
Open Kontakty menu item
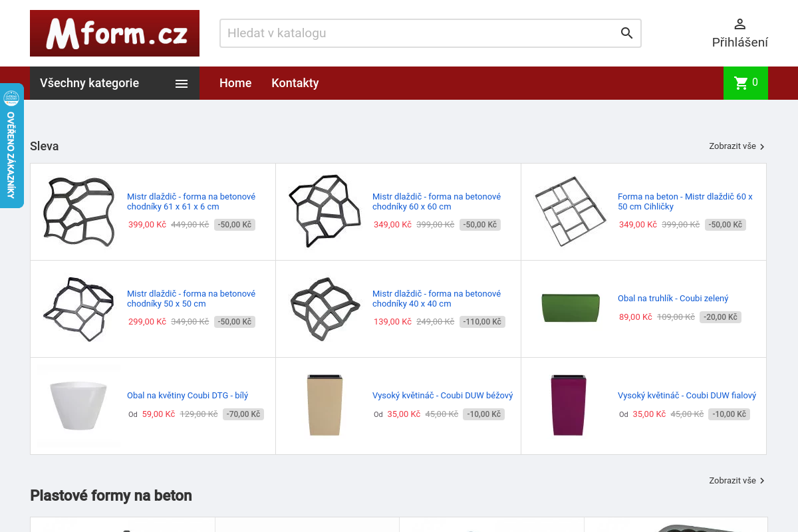click(x=295, y=83)
